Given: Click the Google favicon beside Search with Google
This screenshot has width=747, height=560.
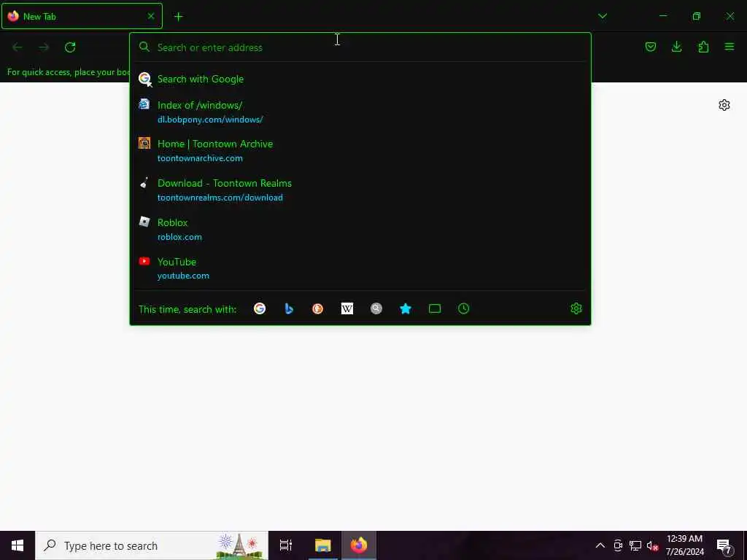Looking at the screenshot, I should click(145, 79).
